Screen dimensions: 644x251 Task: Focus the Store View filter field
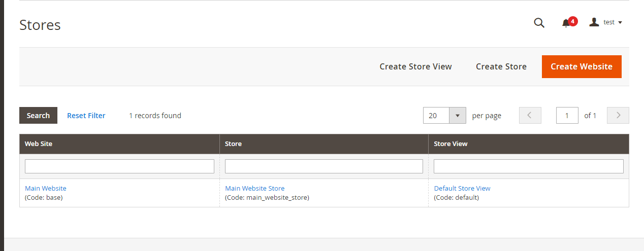pyautogui.click(x=529, y=166)
